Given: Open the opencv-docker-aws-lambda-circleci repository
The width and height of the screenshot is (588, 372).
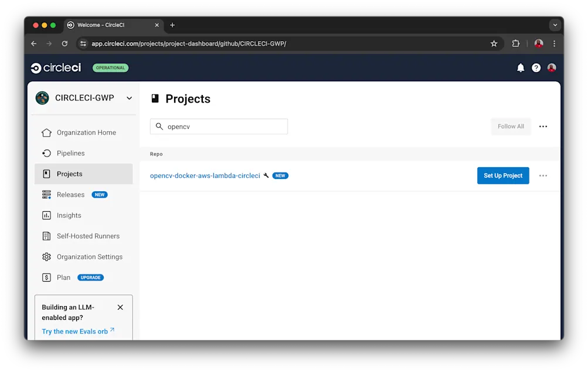Looking at the screenshot, I should [205, 175].
